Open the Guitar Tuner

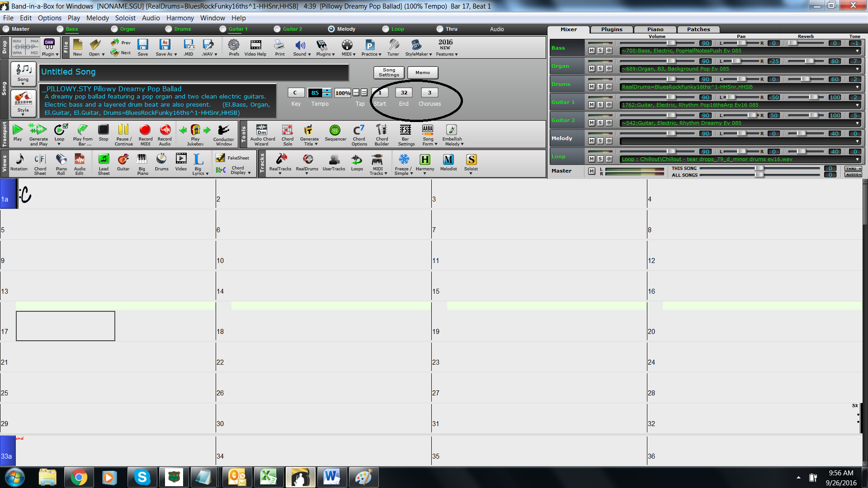click(x=393, y=47)
